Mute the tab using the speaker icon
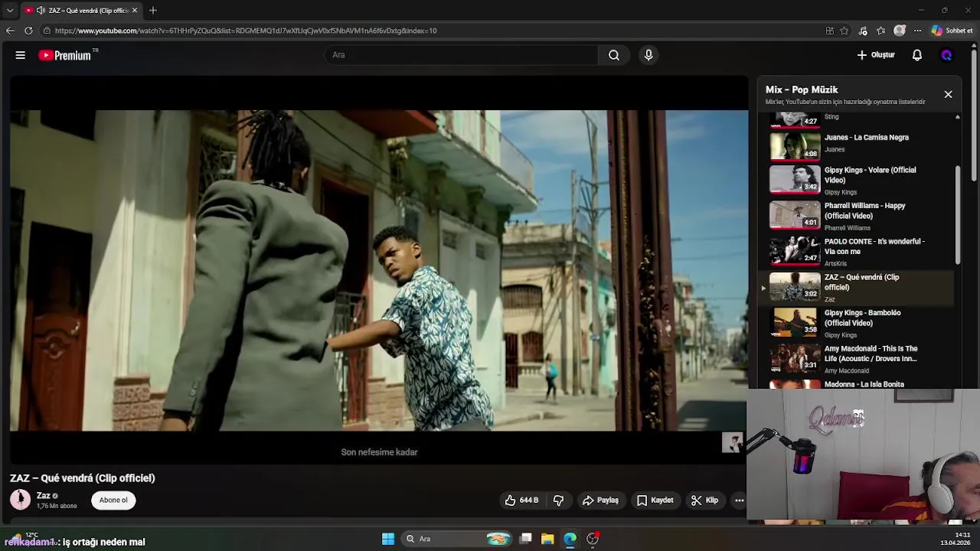Image resolution: width=980 pixels, height=551 pixels. 41,10
